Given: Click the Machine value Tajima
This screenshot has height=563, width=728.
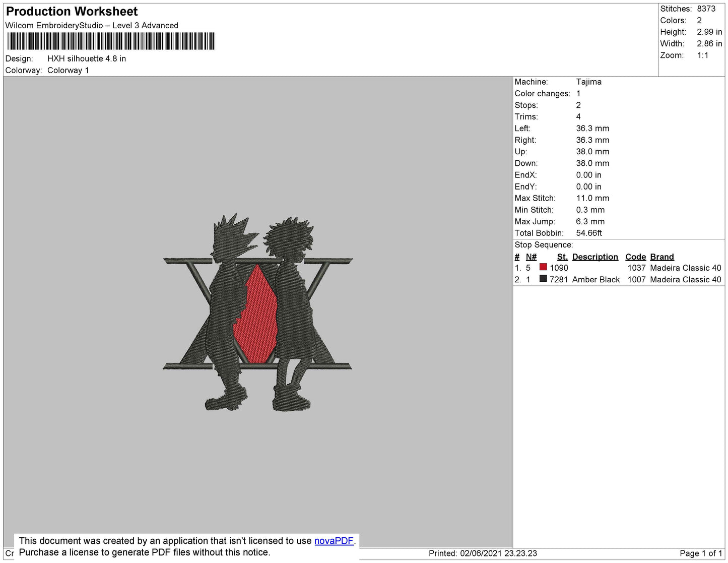Looking at the screenshot, I should coord(588,82).
